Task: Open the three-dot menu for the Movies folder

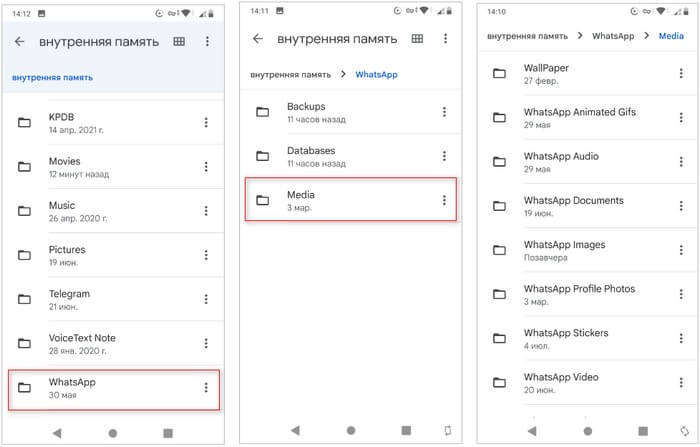Action: click(x=206, y=167)
